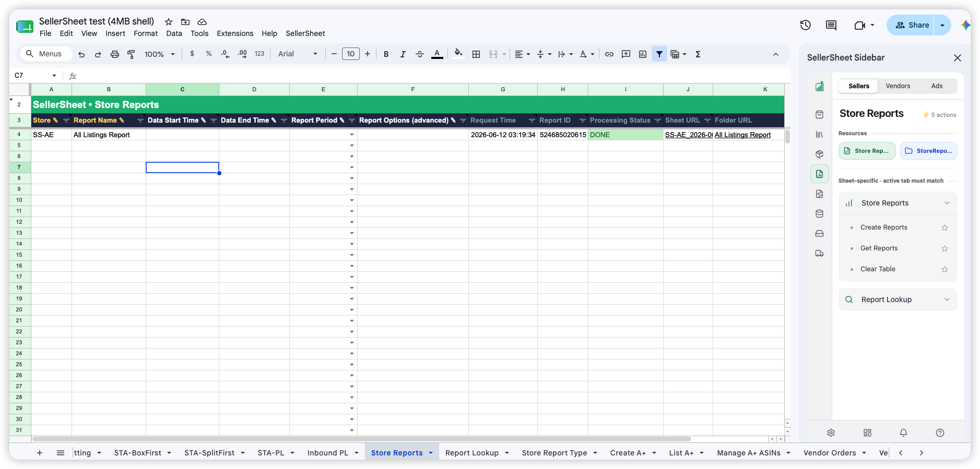Switch to the Ads sidebar tab
The height and width of the screenshot is (469, 980).
[x=937, y=86]
